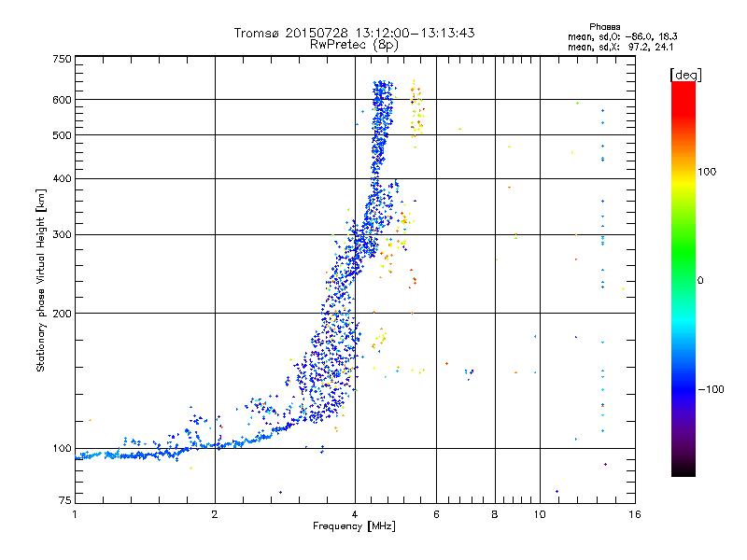Image resolution: width=747 pixels, height=560 pixels.
Task: Click the y-axis tick label '750'
Action: click(x=62, y=59)
